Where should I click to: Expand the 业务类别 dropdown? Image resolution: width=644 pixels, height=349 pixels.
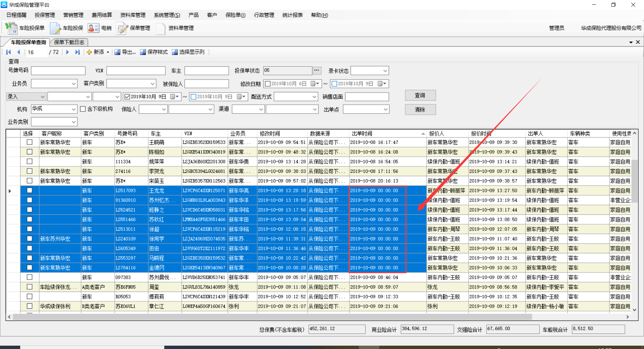(x=73, y=122)
